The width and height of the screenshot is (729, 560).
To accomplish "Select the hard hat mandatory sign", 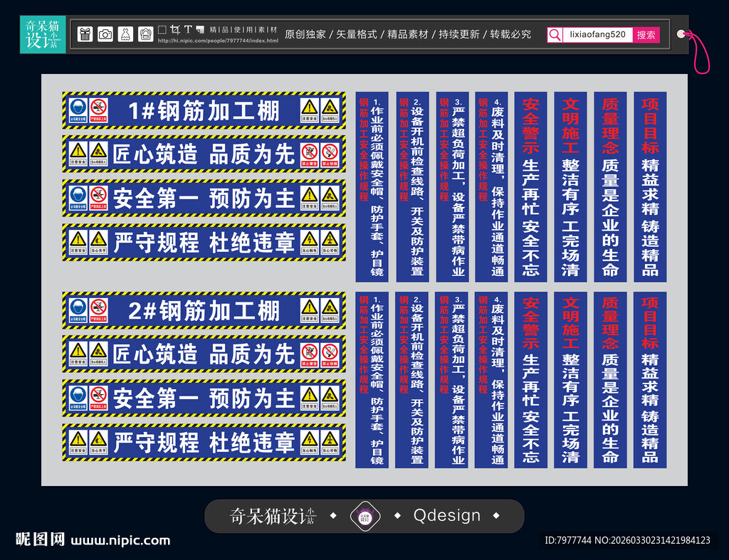I will point(78,109).
